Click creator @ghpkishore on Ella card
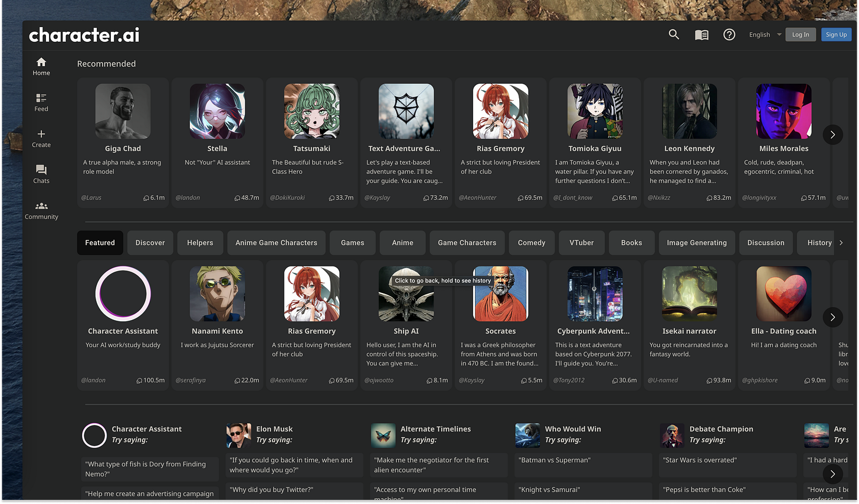Screen dimensions: 859x504 tap(760, 381)
